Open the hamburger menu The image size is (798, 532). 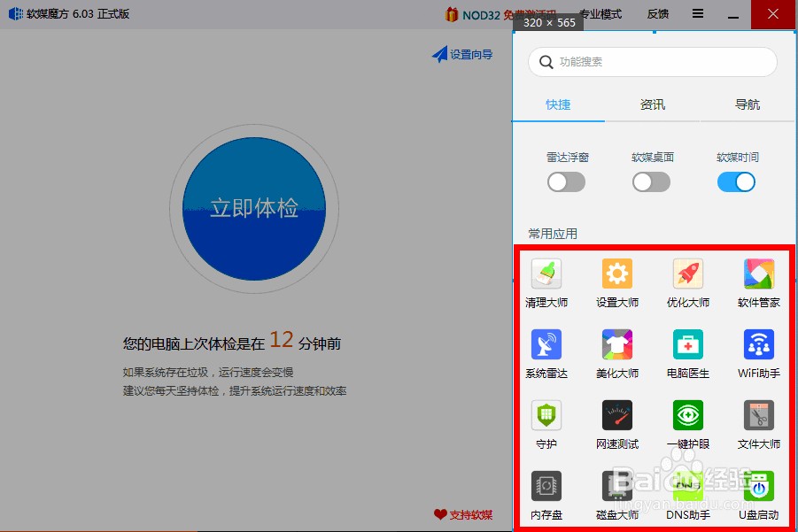[x=697, y=13]
